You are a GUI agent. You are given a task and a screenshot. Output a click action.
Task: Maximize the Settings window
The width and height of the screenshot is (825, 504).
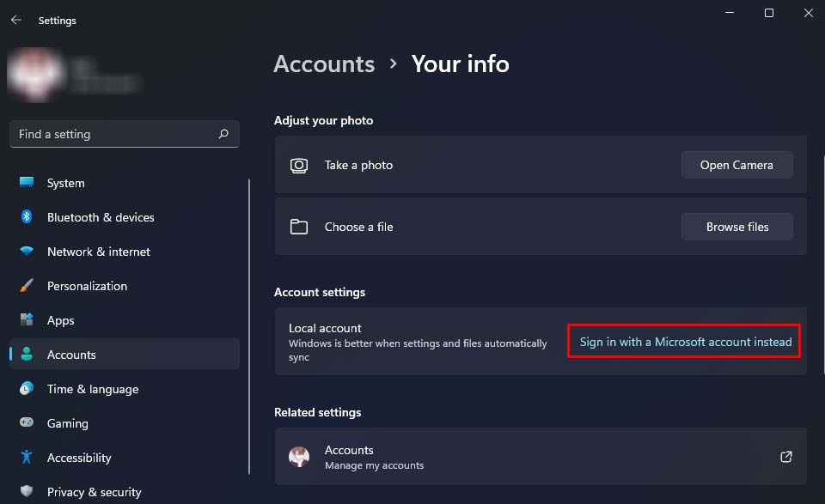(x=768, y=13)
